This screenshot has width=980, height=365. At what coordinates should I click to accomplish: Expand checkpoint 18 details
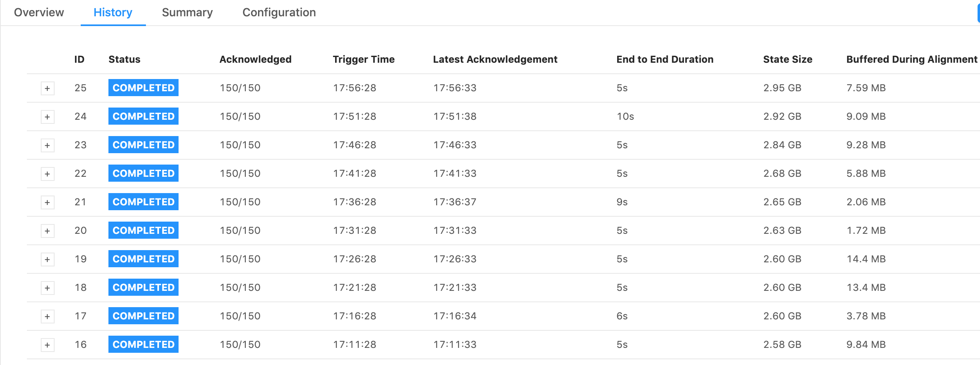tap(47, 288)
